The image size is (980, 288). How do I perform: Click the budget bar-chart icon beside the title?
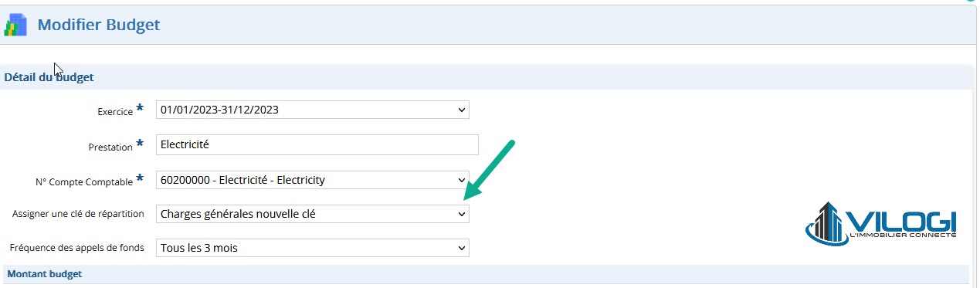[15, 25]
